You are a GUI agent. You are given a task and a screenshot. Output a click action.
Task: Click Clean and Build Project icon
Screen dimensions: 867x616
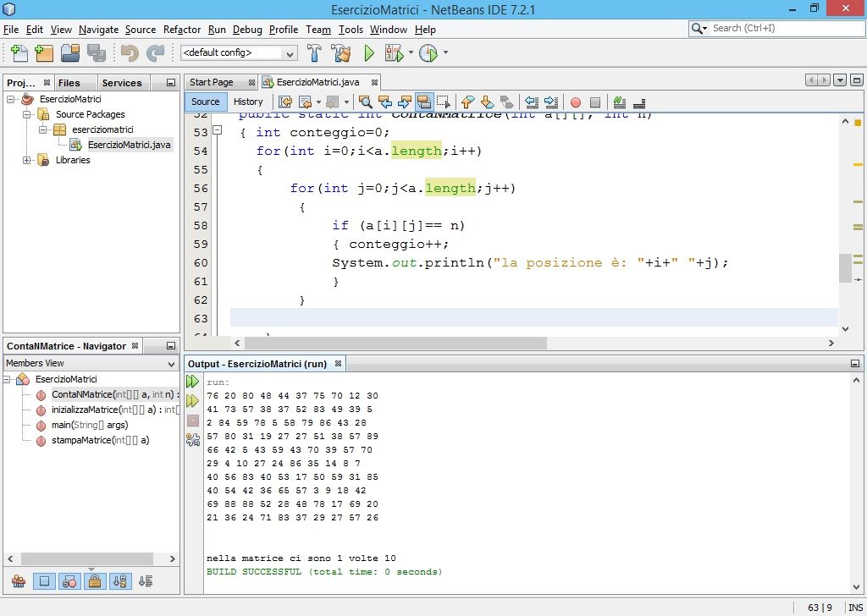[341, 53]
